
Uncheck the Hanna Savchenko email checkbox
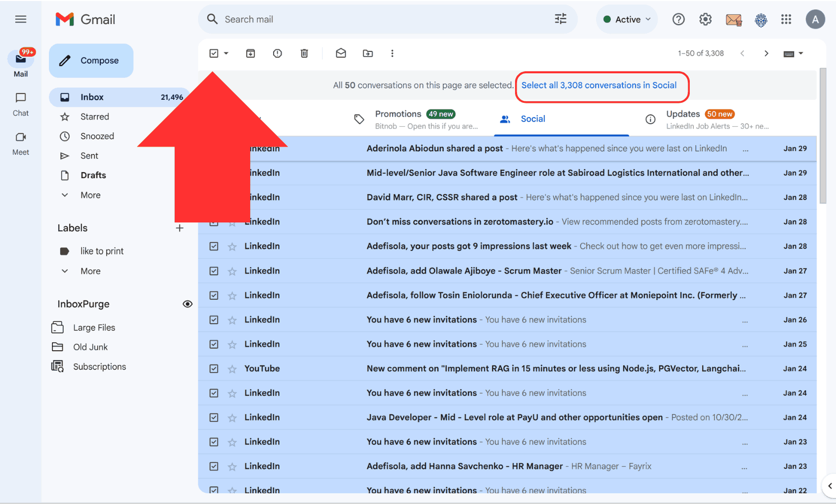click(214, 466)
